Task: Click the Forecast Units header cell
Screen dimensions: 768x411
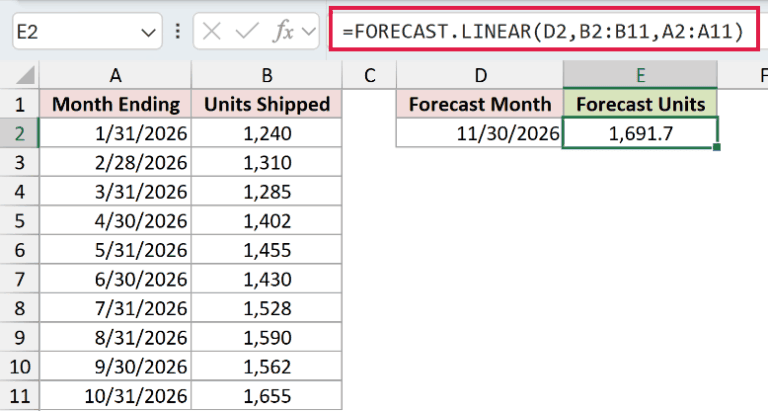Action: [x=640, y=104]
